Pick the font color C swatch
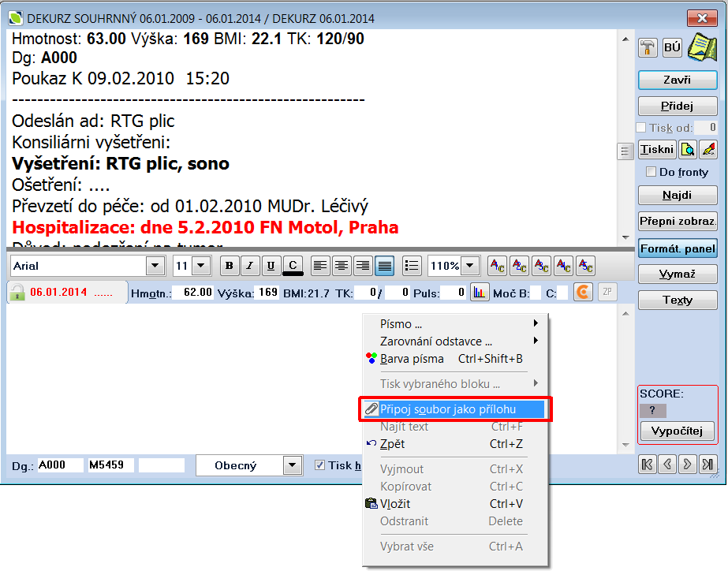 [x=293, y=266]
